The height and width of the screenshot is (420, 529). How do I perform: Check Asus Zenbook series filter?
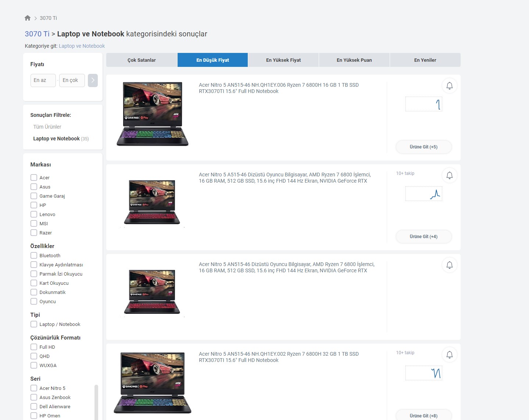coord(34,397)
